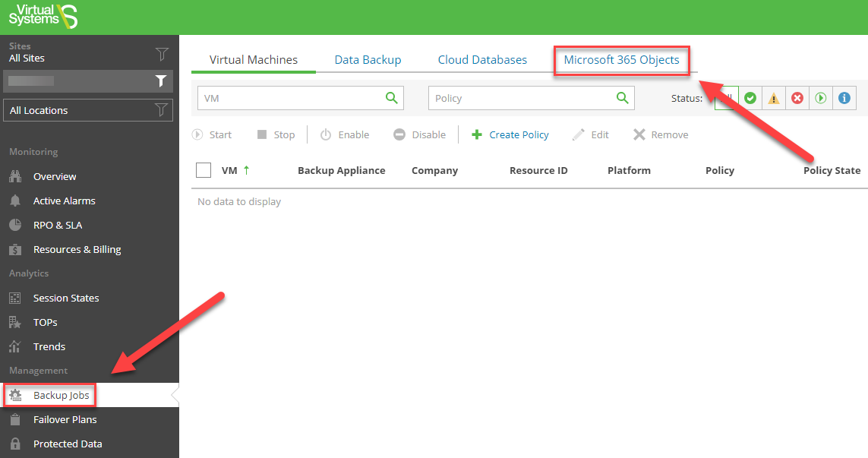This screenshot has height=458, width=868.
Task: Click the Resources & Billing dollar icon
Action: (15, 250)
